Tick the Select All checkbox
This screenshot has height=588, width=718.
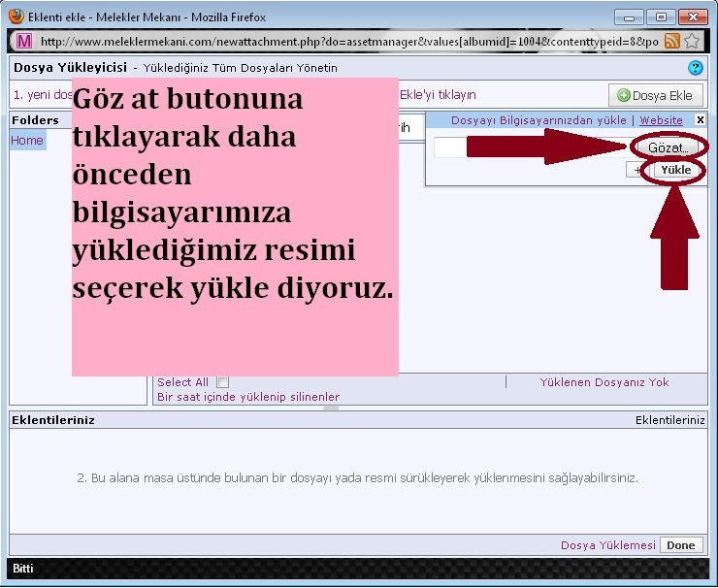pos(222,382)
